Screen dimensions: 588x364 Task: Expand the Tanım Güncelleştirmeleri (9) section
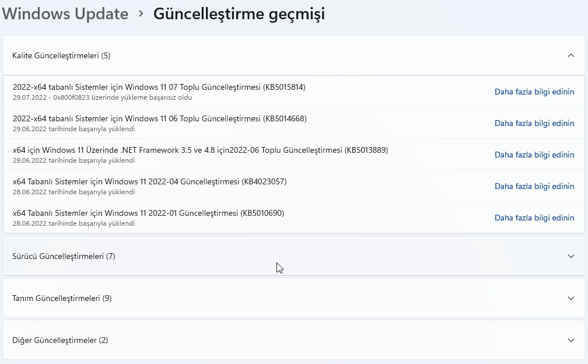[x=571, y=298]
